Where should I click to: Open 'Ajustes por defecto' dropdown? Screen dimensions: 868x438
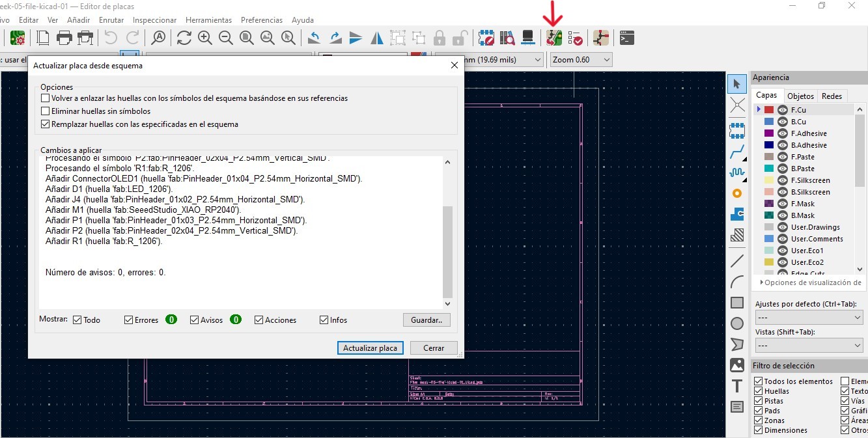pos(809,317)
